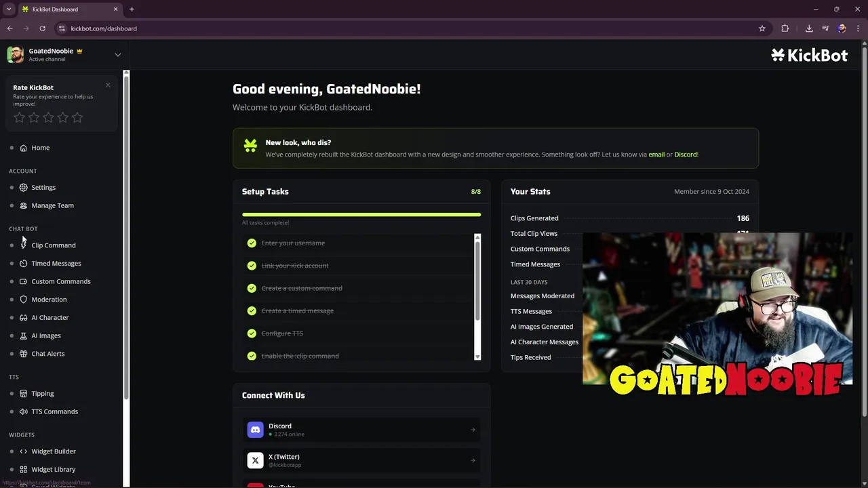This screenshot has width=868, height=488.
Task: Click the Settings gear icon in sidebar
Action: click(x=24, y=188)
